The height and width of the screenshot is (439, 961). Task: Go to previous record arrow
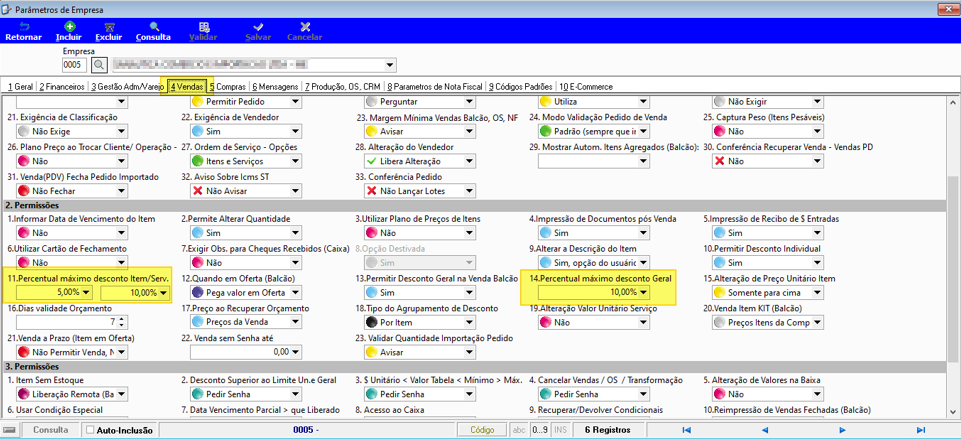tap(764, 430)
